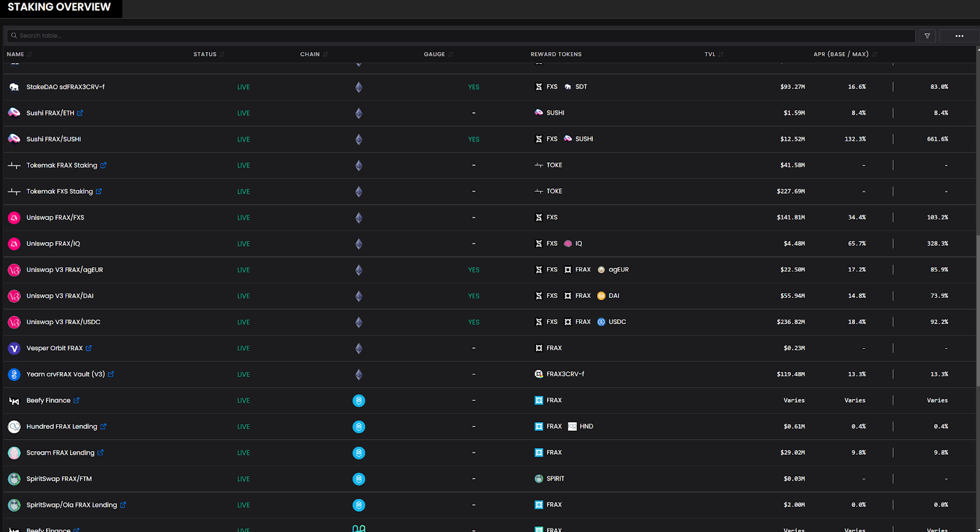Click the $236.82M TVL value
The image size is (980, 532).
[791, 322]
